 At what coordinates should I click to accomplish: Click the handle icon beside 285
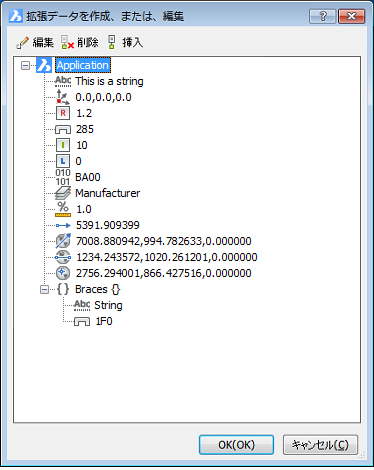click(x=63, y=129)
